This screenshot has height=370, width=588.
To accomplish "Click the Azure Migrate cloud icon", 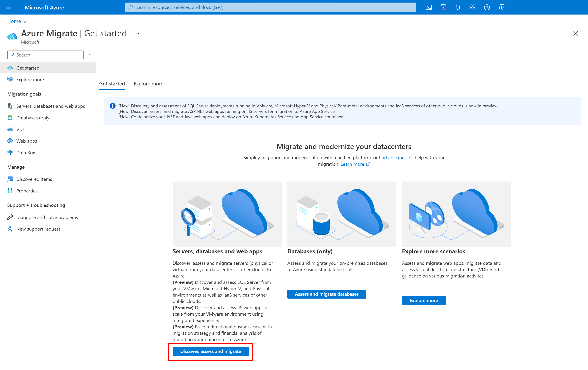I will point(13,35).
